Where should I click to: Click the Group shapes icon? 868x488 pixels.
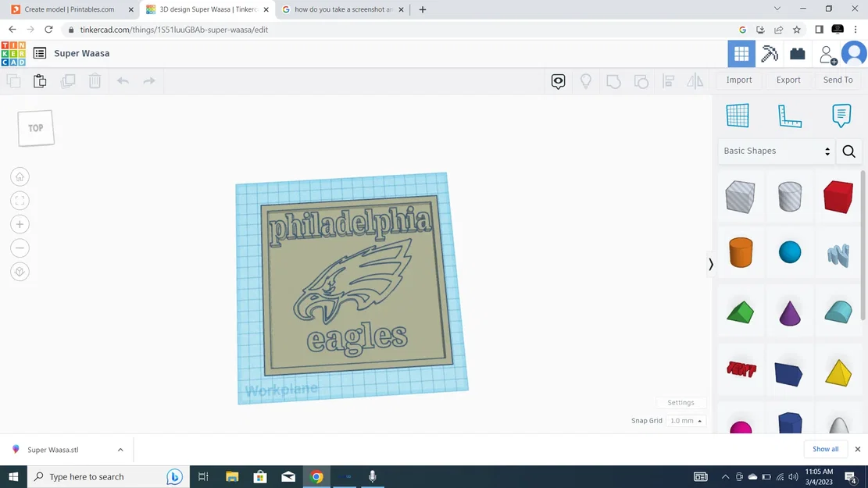(613, 81)
